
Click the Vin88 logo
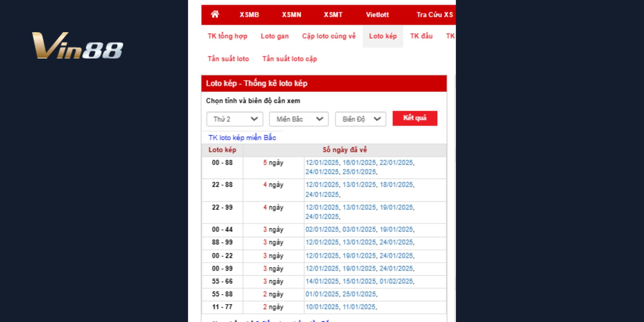[x=78, y=45]
